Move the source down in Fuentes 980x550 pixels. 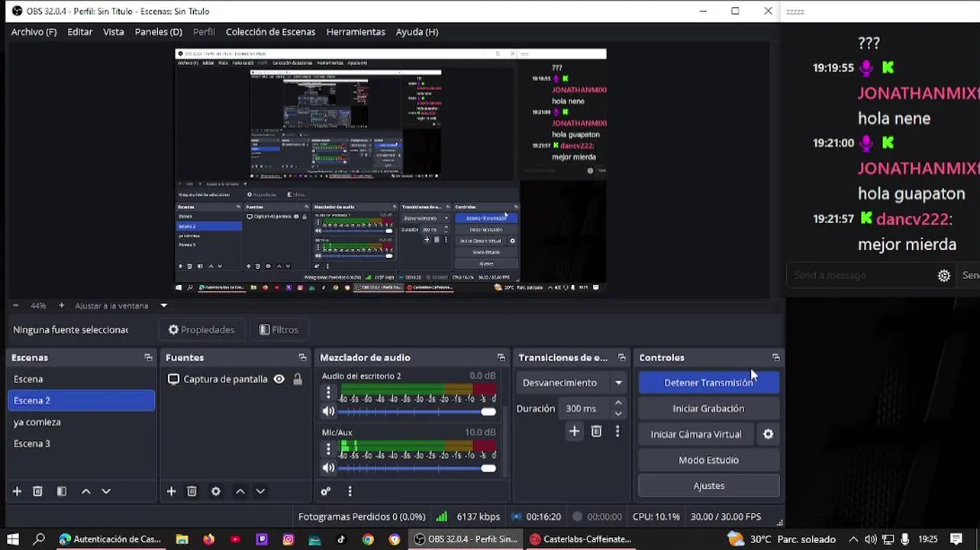(x=260, y=491)
